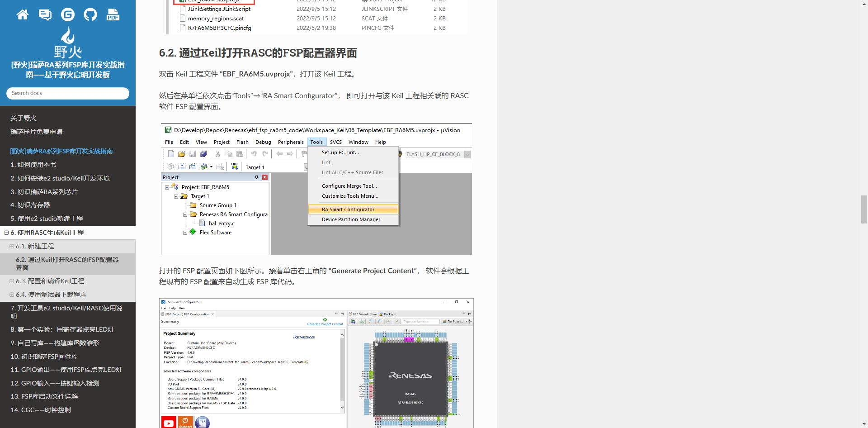Expand section 6.4 使用调试器下载程序 plus icon

12,295
